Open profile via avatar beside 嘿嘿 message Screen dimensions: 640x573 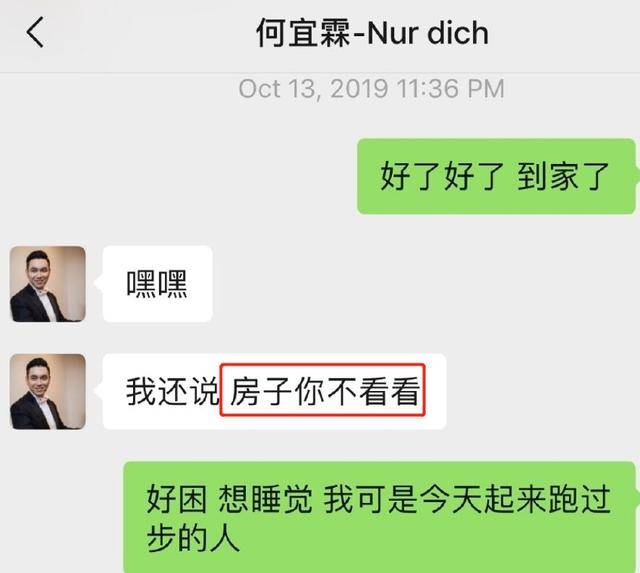(x=48, y=284)
